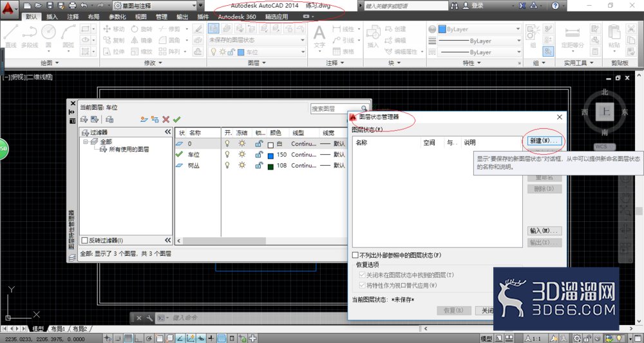Switch to the 视图 ribbon tab
Viewport: 644px width, 343px height.
pos(140,17)
